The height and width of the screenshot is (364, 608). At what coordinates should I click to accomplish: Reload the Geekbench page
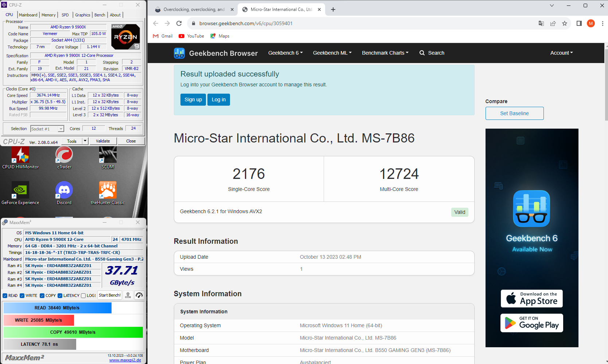(179, 23)
